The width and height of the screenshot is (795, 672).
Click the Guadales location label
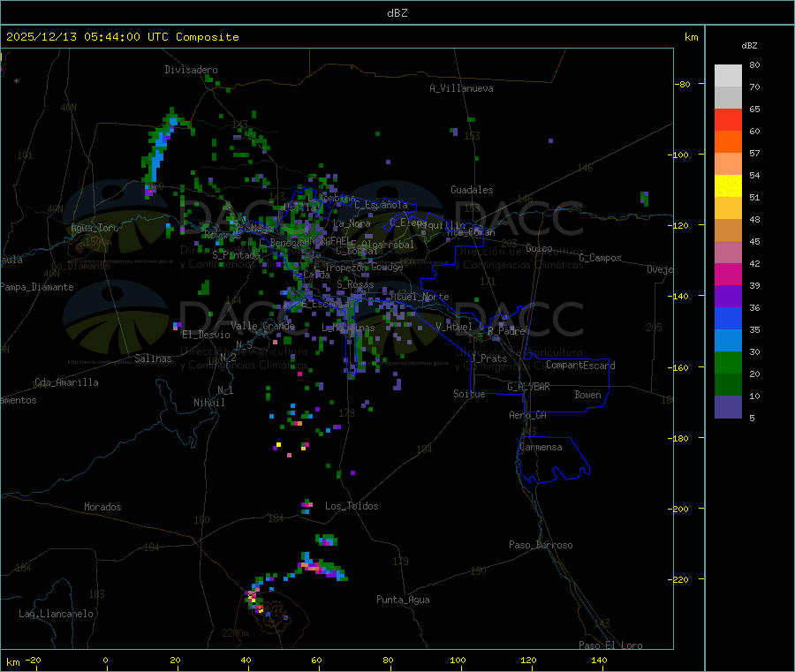[472, 190]
